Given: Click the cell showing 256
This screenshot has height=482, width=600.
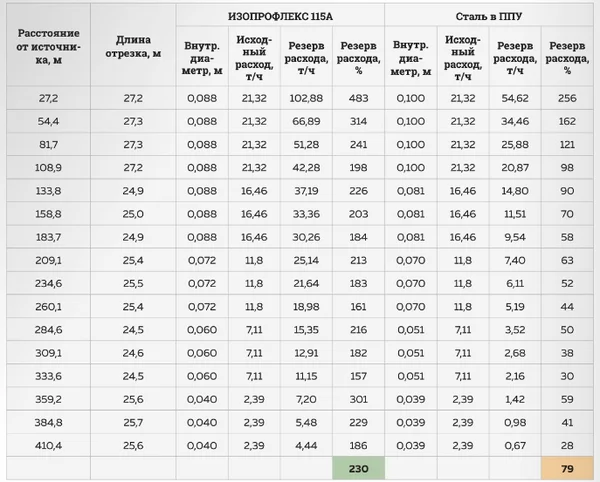Looking at the screenshot, I should pos(567,98).
